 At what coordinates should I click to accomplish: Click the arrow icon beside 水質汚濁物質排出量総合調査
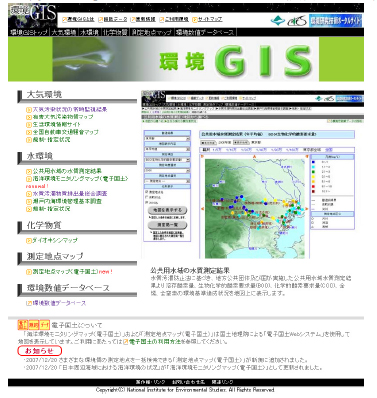[29, 194]
